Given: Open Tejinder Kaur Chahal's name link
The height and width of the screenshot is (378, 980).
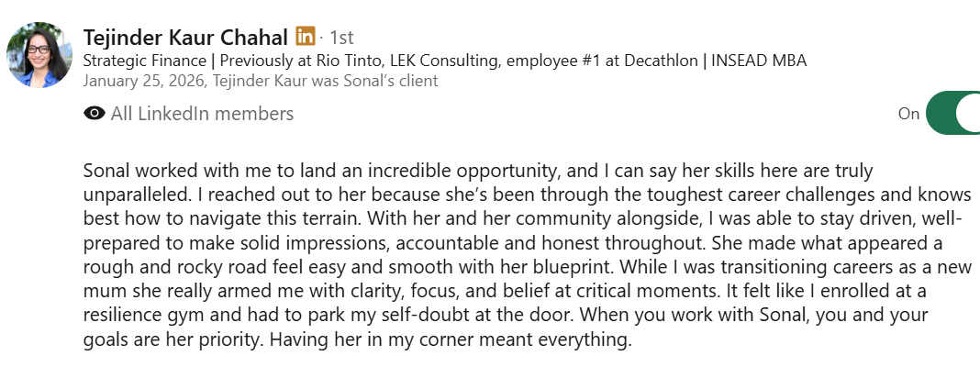Looking at the screenshot, I should click(x=185, y=38).
